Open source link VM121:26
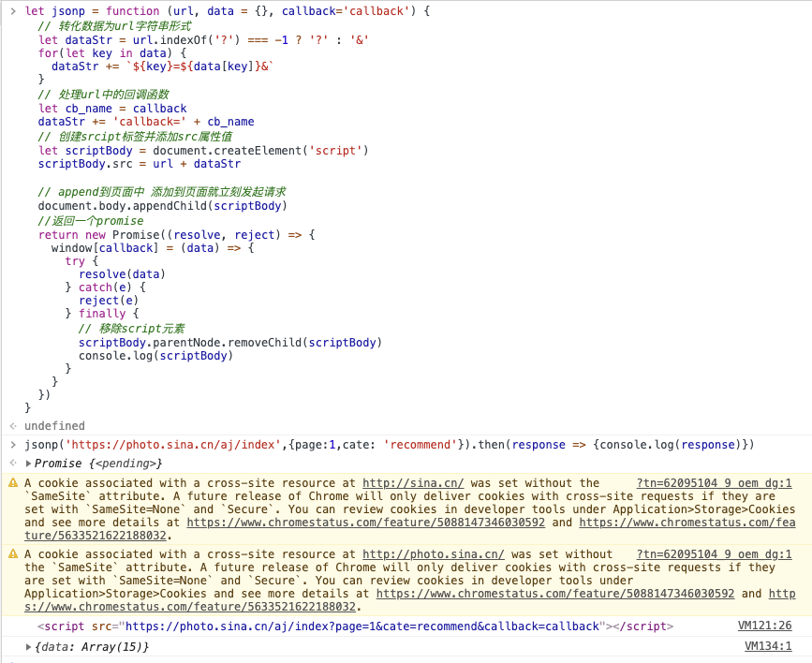812x663 pixels. tap(765, 626)
